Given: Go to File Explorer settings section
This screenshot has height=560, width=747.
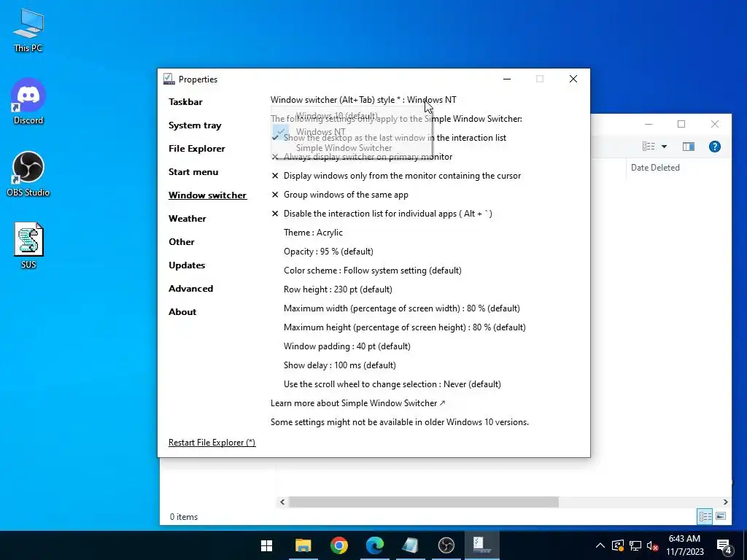Looking at the screenshot, I should click(x=197, y=149).
